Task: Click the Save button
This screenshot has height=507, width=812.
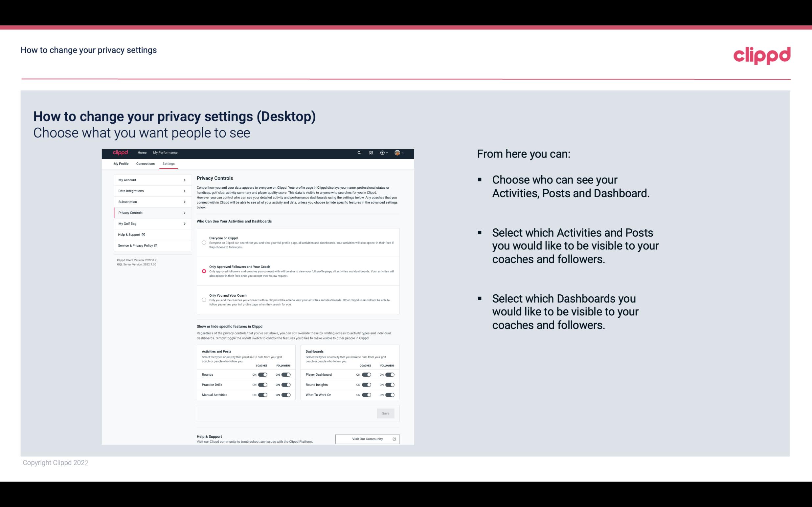Action: [385, 413]
